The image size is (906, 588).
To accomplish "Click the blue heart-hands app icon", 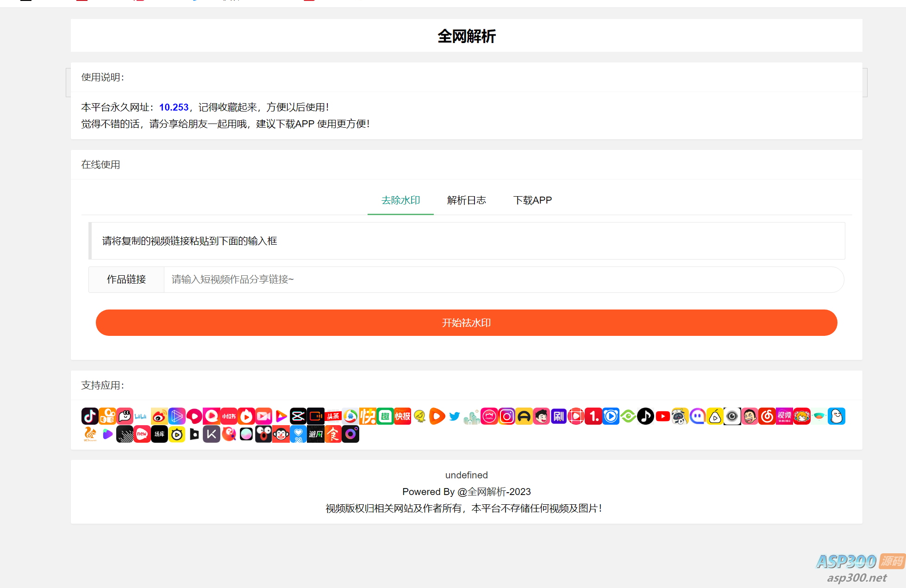I will pos(298,434).
